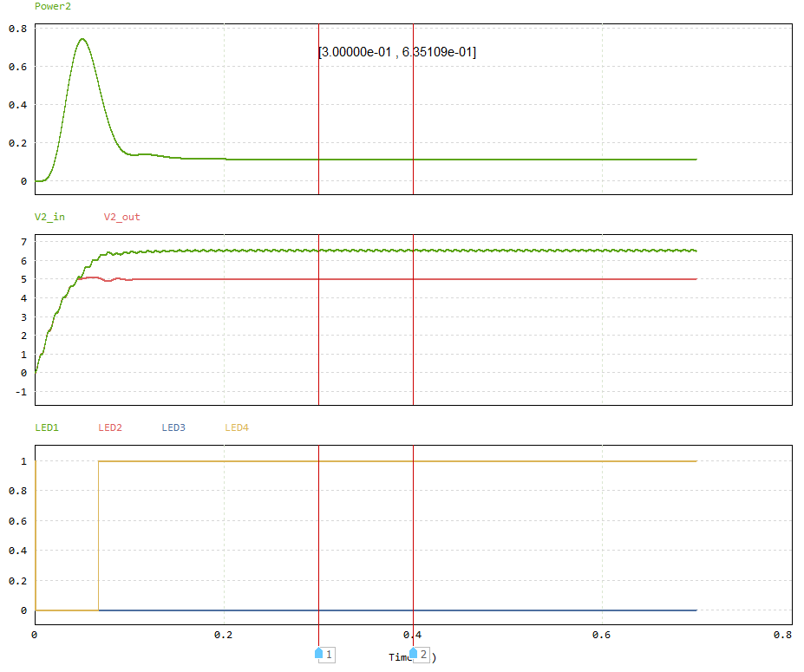Viewport: 804px width, 672px height.
Task: Toggle the V2_in legend label
Action: tap(49, 217)
